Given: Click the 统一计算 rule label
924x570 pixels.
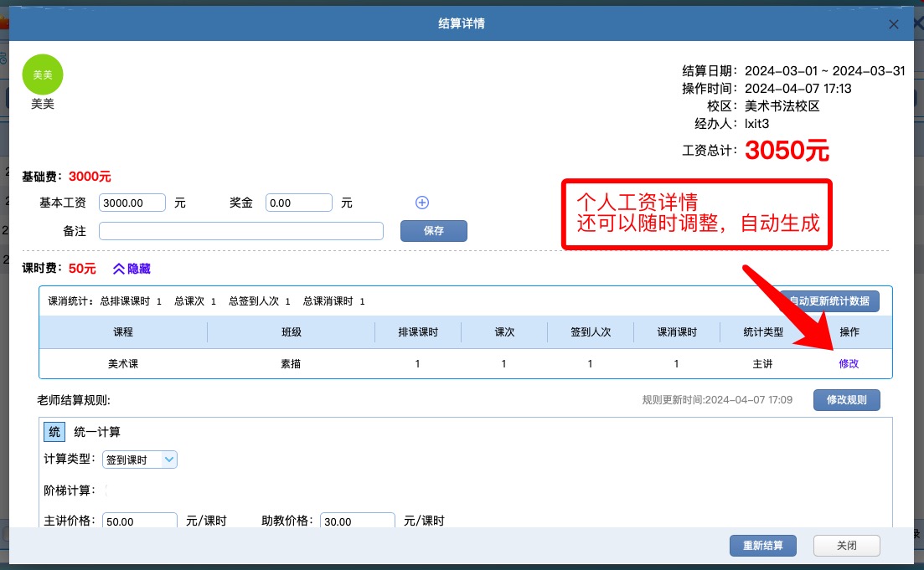Looking at the screenshot, I should 97,432.
